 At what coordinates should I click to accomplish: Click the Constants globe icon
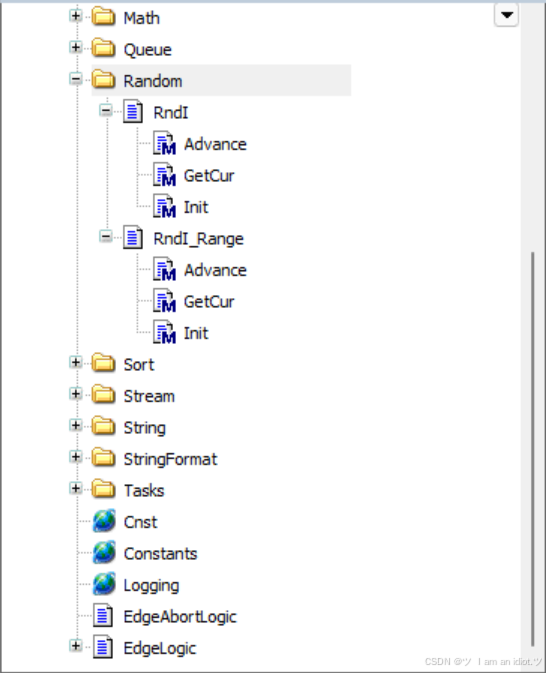[x=104, y=552]
